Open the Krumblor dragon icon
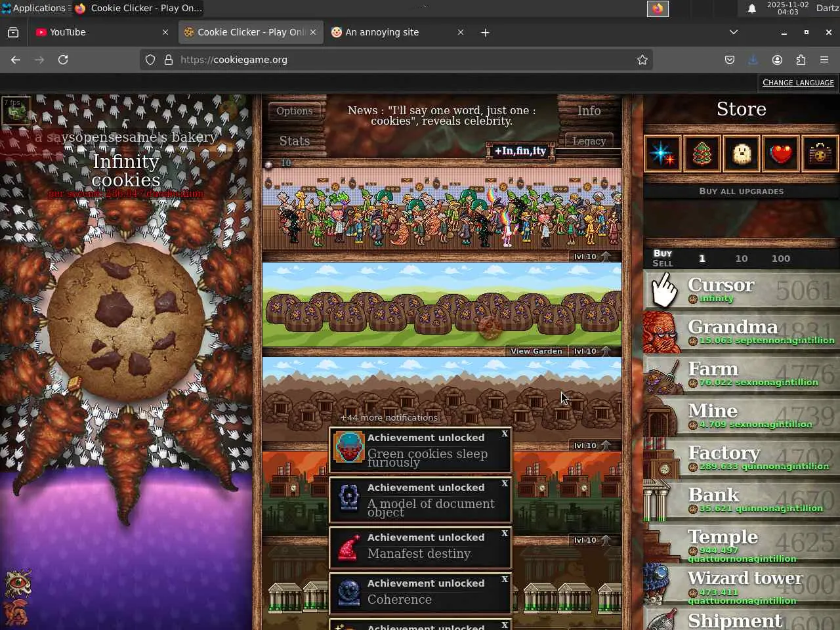Viewport: 840px width, 630px height. pos(18,613)
